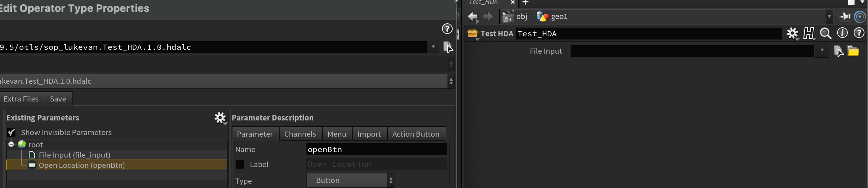
Task: Expand the library path dropdown arrow
Action: coord(433,47)
